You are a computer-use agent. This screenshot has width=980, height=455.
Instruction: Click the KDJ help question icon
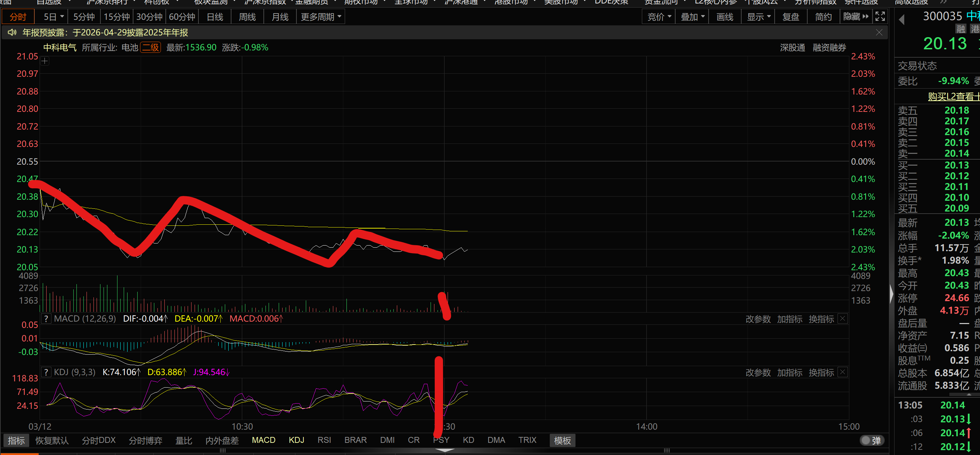46,372
